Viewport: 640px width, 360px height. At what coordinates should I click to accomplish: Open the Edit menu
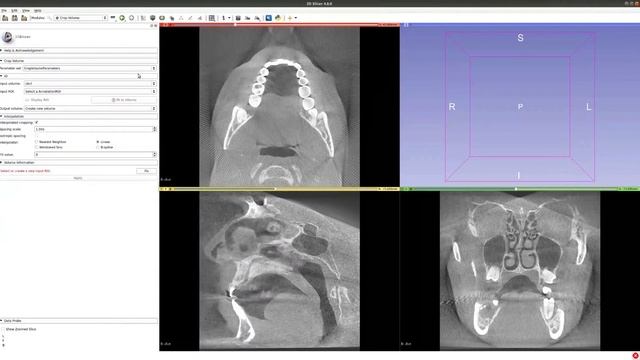(14, 10)
